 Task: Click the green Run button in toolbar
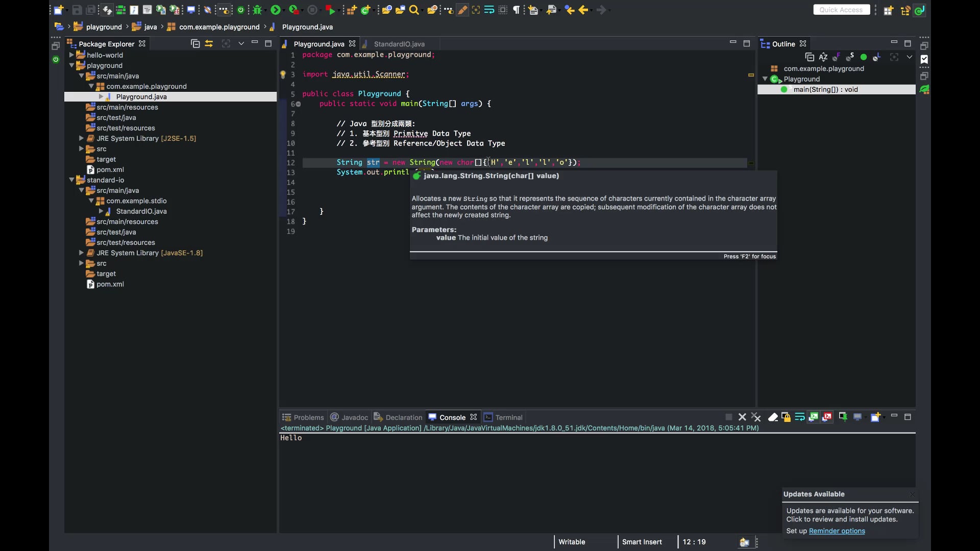click(x=275, y=10)
